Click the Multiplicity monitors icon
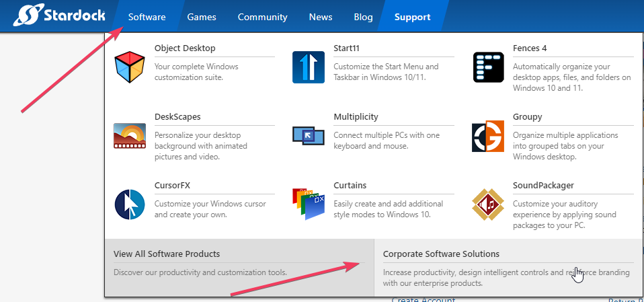Image resolution: width=644 pixels, height=302 pixels. tap(309, 136)
